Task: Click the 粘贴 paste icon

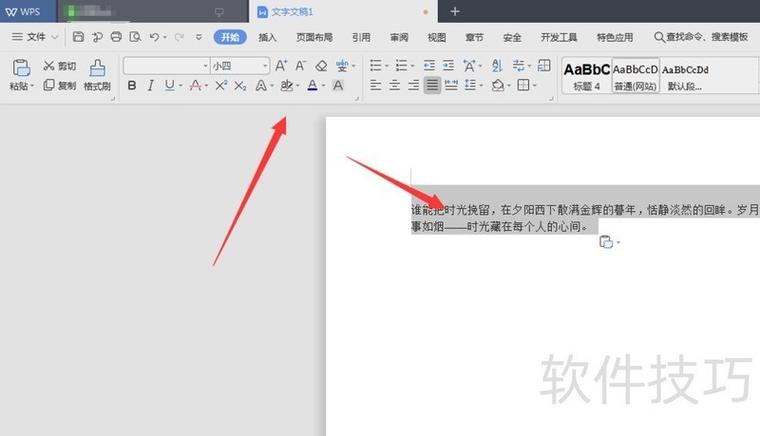Action: pyautogui.click(x=21, y=68)
